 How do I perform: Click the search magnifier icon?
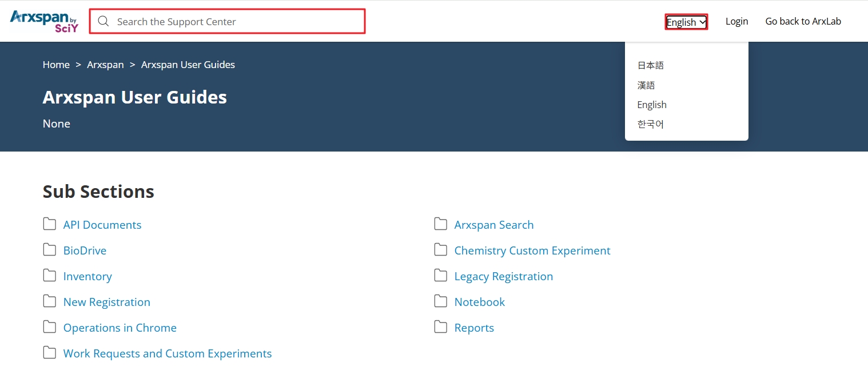[x=103, y=22]
